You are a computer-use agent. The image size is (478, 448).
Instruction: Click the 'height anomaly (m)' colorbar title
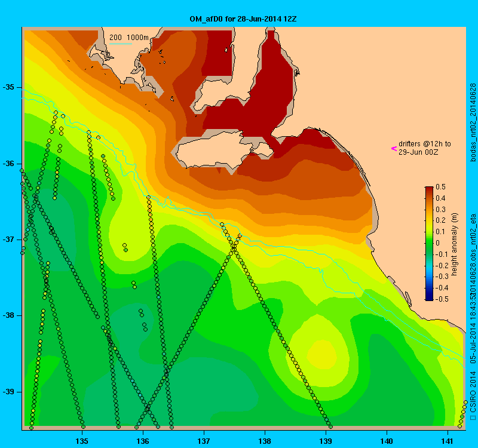(x=454, y=244)
